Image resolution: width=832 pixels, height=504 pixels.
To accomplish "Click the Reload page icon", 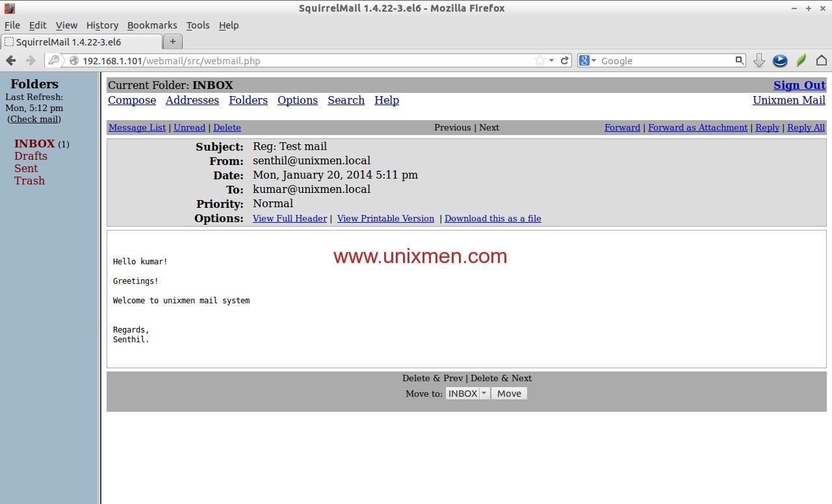I will pos(565,60).
